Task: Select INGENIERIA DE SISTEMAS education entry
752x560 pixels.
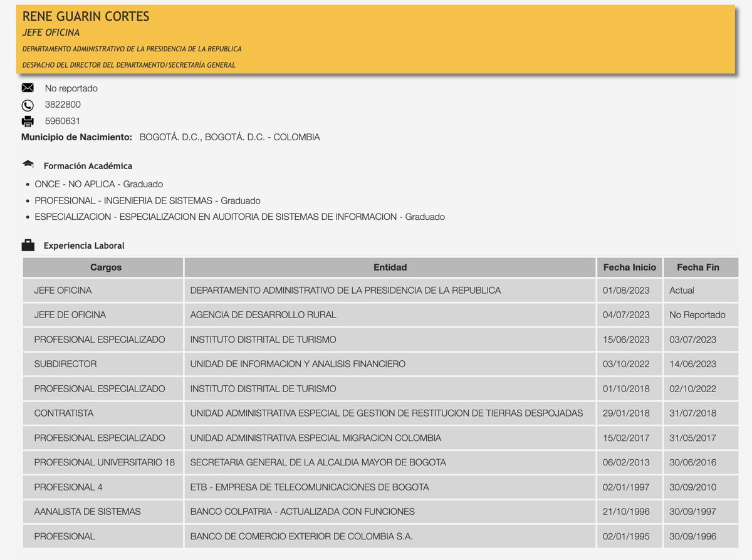Action: pos(148,200)
